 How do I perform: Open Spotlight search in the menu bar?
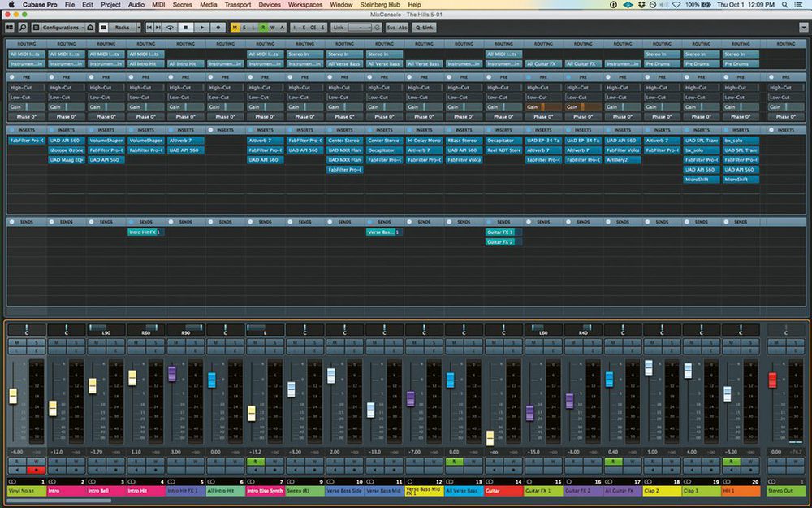(785, 5)
